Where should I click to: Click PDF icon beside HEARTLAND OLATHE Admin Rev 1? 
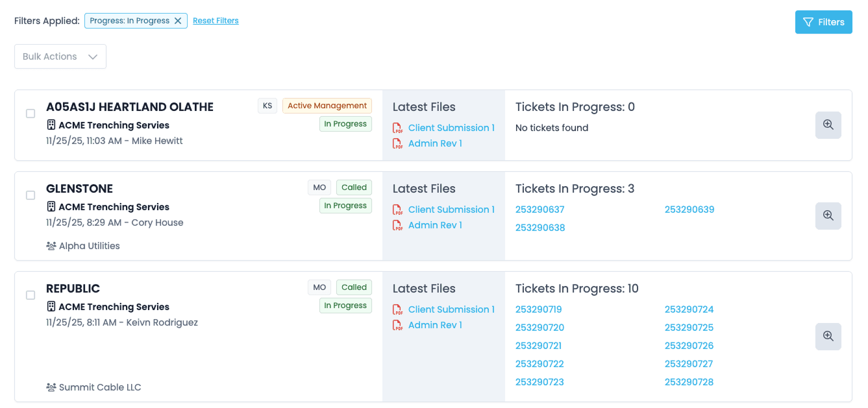point(398,143)
